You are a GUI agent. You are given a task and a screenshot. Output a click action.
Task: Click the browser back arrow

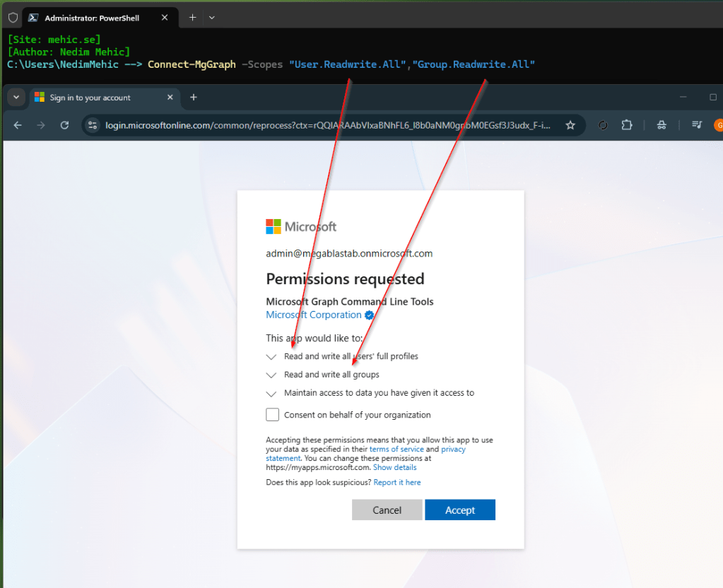click(x=18, y=125)
